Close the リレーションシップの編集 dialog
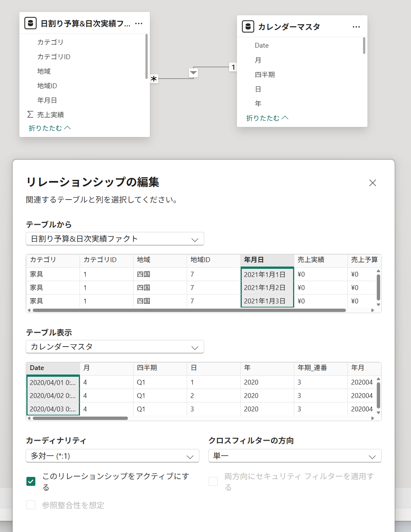The height and width of the screenshot is (532, 411). coord(372,183)
